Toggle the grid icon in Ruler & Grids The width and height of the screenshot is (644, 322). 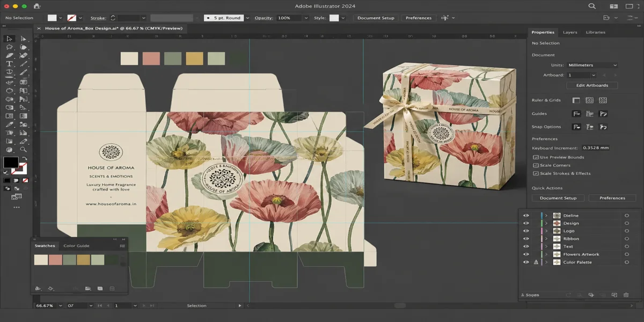coord(589,100)
